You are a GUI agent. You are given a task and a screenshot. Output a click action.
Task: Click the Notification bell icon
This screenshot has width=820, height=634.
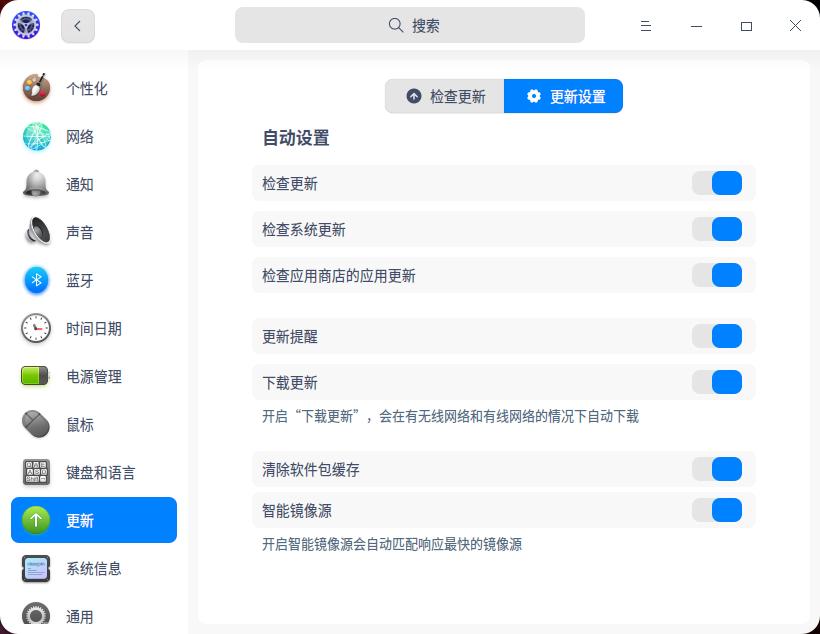tap(36, 184)
